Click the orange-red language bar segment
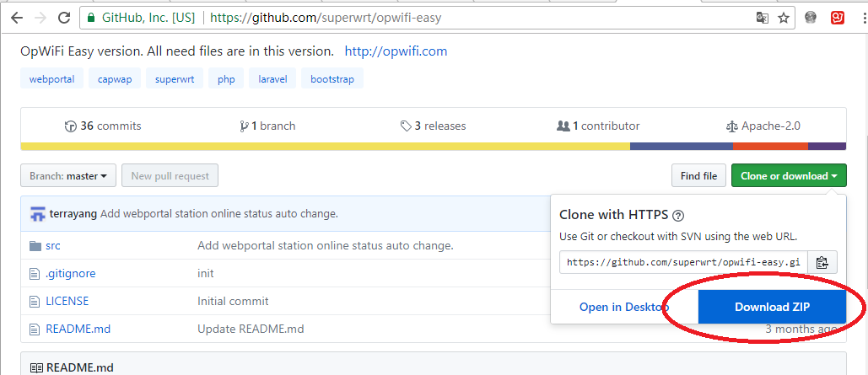The width and height of the screenshot is (868, 375). click(x=771, y=147)
